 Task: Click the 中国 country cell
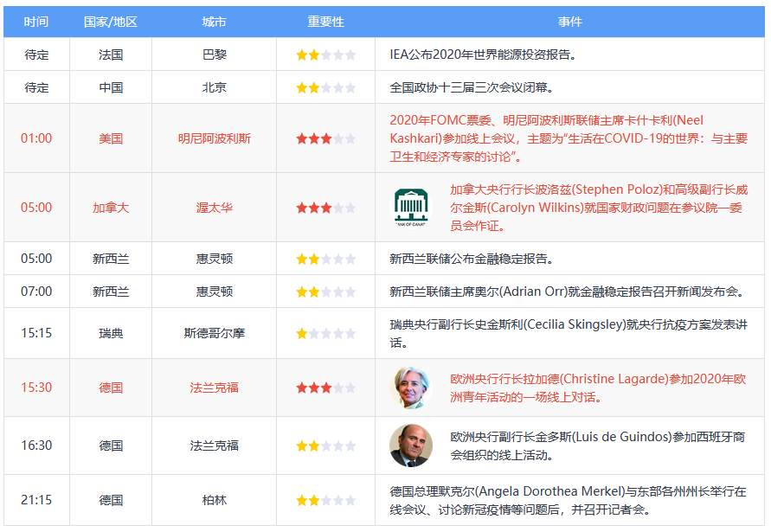click(111, 87)
